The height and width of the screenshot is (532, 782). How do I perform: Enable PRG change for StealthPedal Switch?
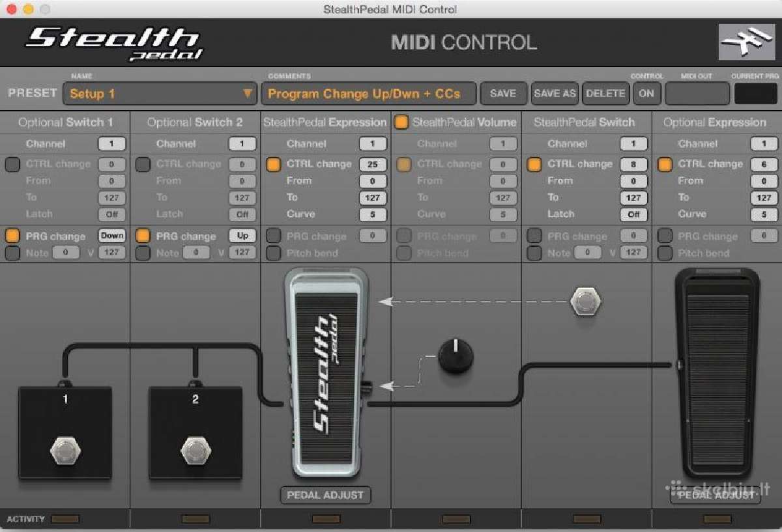coord(534,236)
